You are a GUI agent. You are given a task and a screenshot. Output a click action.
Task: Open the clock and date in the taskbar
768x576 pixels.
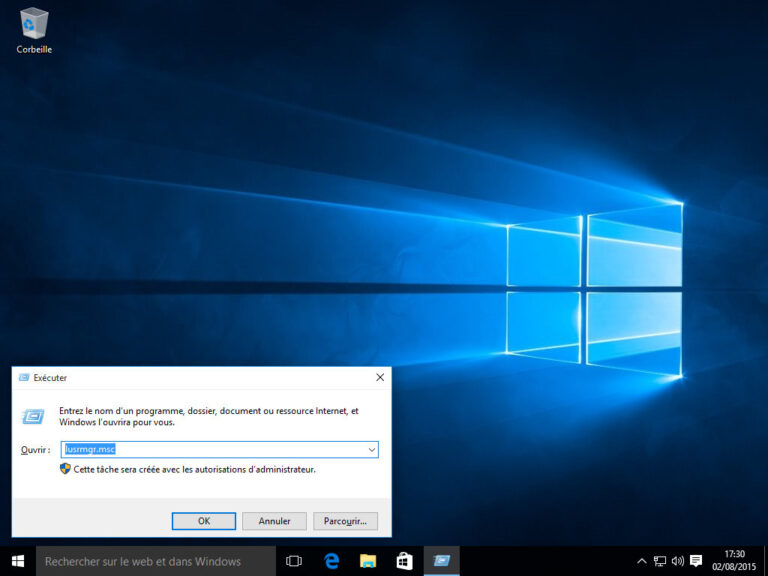pos(734,560)
